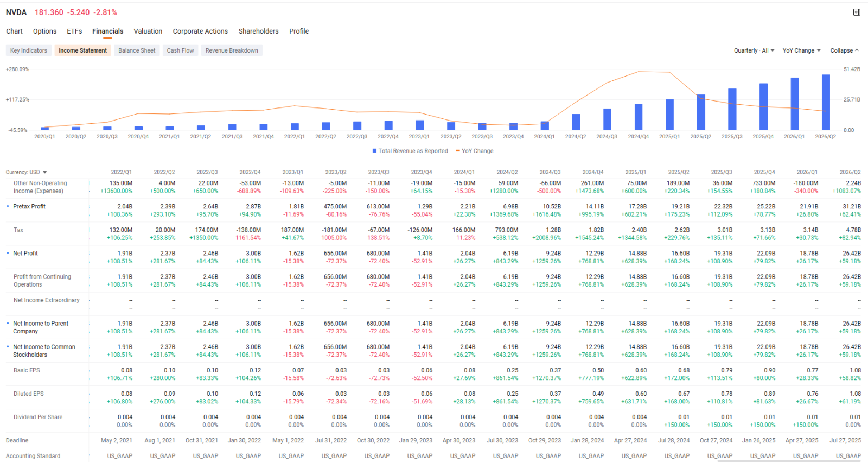Show the Key Indicators section
868x462 pixels.
(29, 50)
